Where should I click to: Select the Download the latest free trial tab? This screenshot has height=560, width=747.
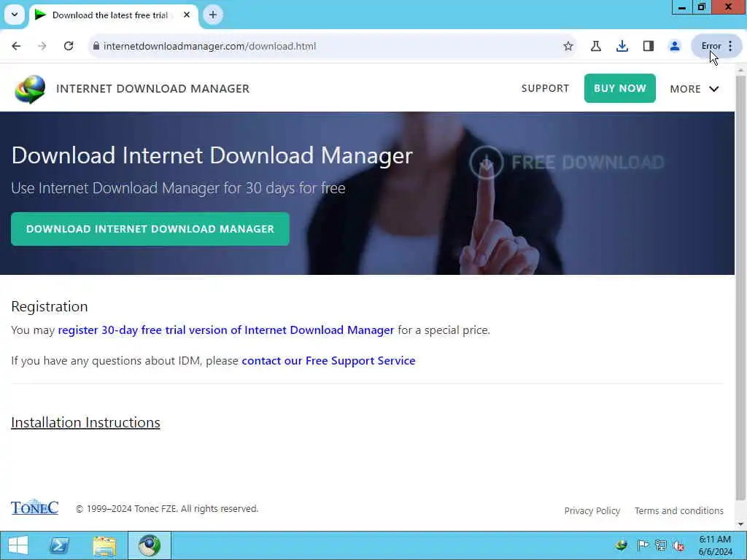[109, 15]
